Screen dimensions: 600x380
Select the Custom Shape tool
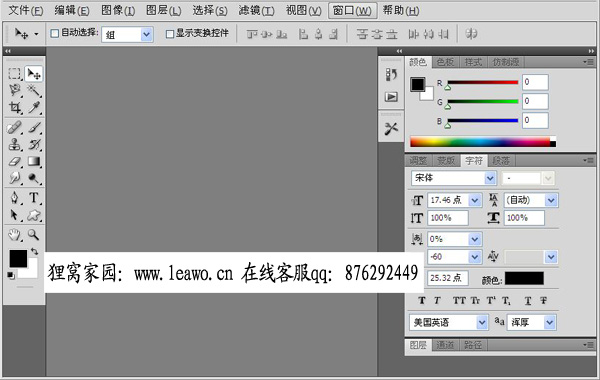pos(34,215)
